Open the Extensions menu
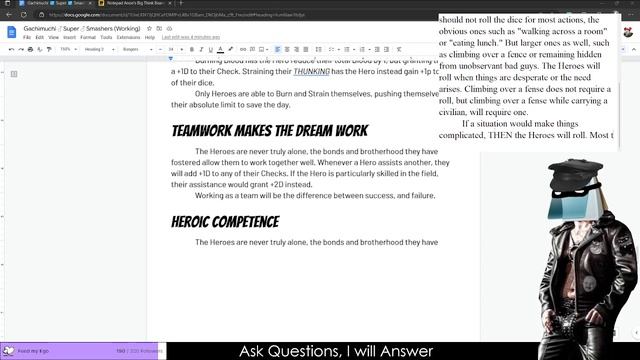The width and height of the screenshot is (640, 360). (128, 37)
